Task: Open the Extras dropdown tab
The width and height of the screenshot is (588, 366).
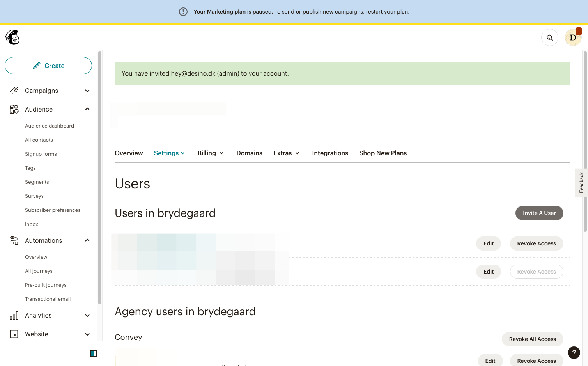Action: pos(287,153)
